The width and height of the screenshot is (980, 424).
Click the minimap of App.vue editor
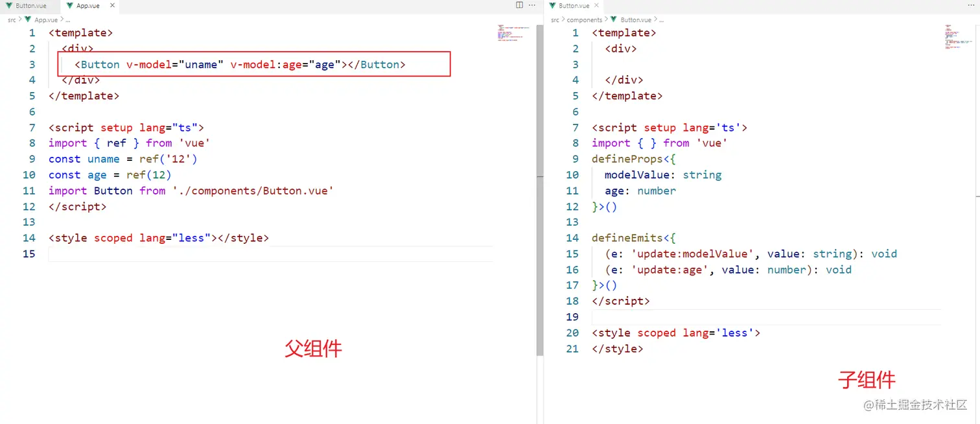click(514, 32)
